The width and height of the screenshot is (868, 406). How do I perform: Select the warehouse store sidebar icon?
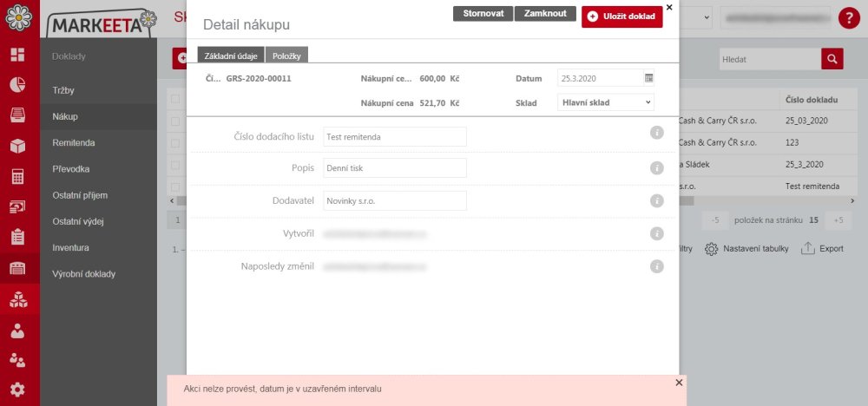[17, 268]
